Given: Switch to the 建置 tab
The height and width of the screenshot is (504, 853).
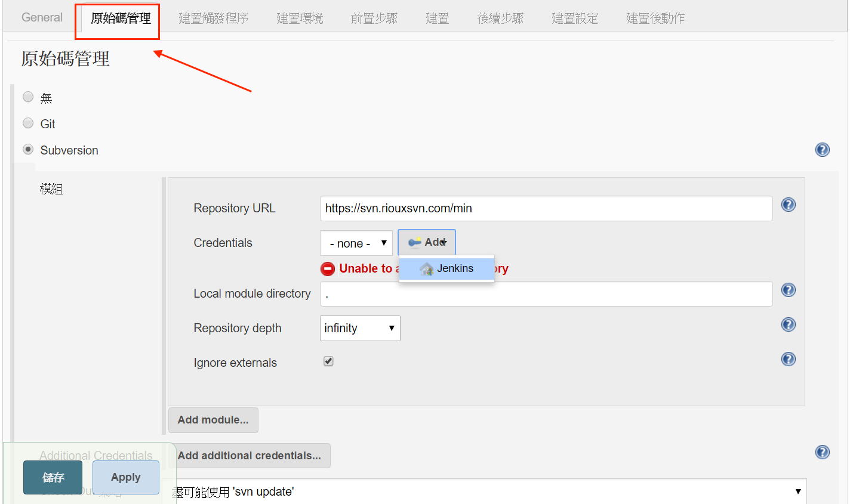Looking at the screenshot, I should pos(438,18).
